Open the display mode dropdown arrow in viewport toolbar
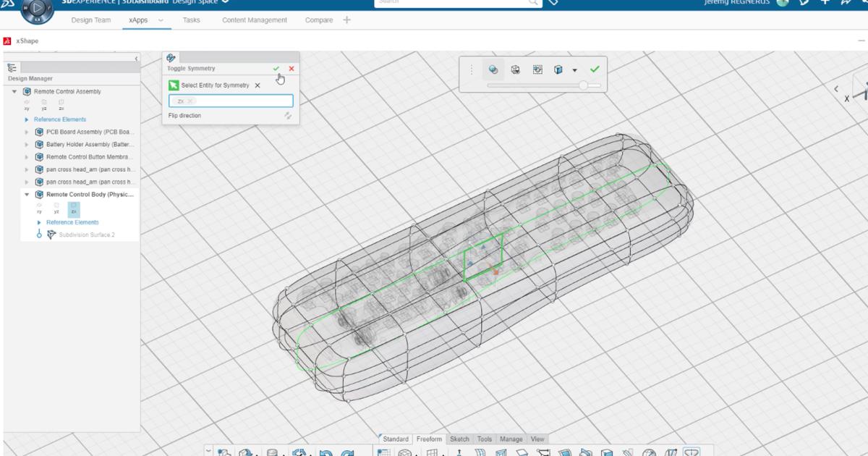This screenshot has width=868, height=456. (574, 70)
